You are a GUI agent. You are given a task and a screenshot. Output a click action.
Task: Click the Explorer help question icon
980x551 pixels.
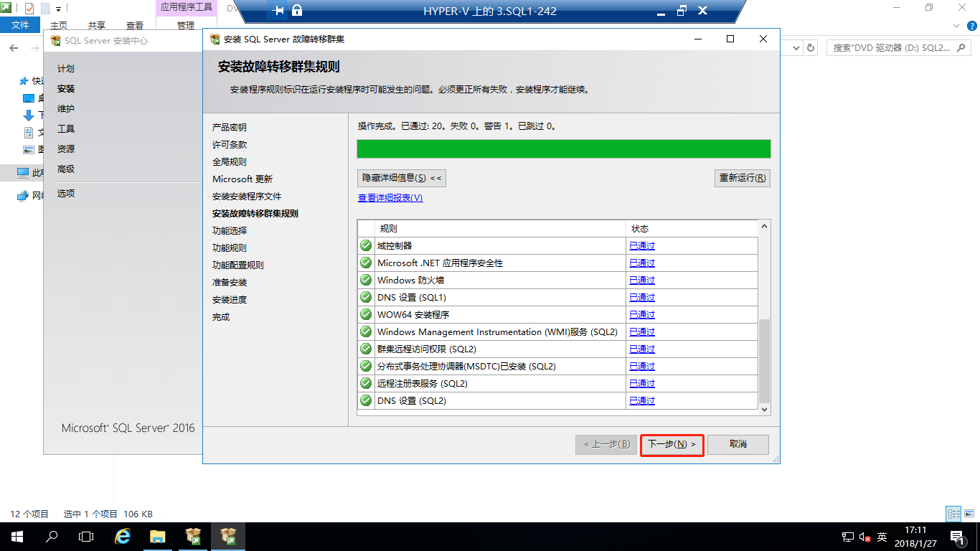[971, 26]
